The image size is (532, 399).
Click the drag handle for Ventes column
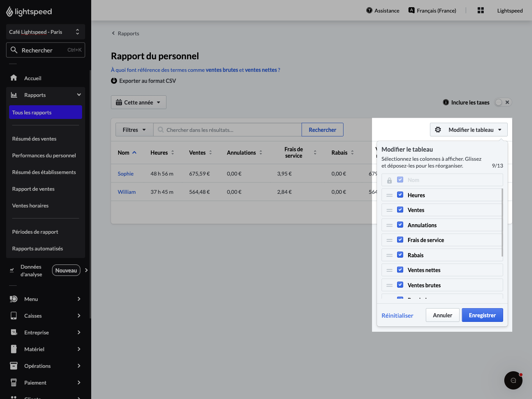pyautogui.click(x=389, y=210)
